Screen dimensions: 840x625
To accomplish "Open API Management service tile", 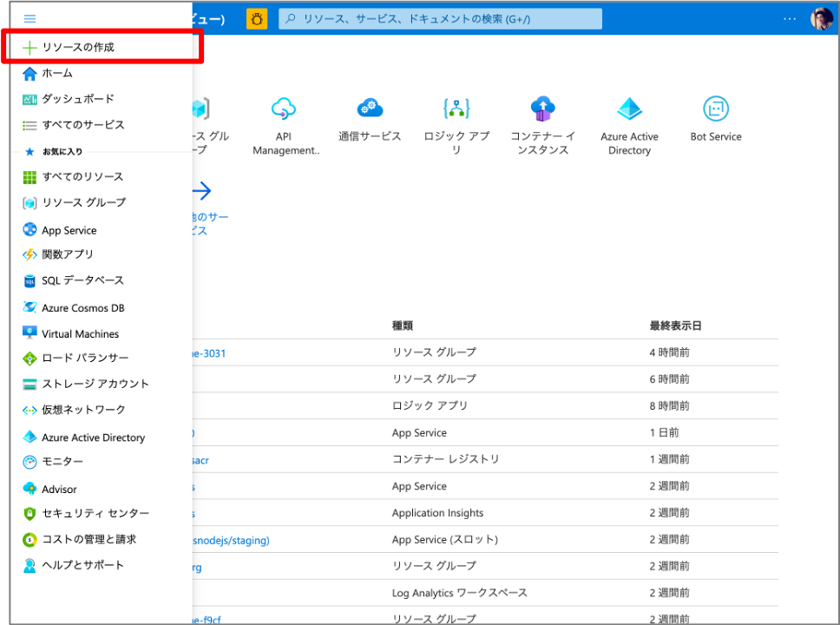I will click(284, 127).
